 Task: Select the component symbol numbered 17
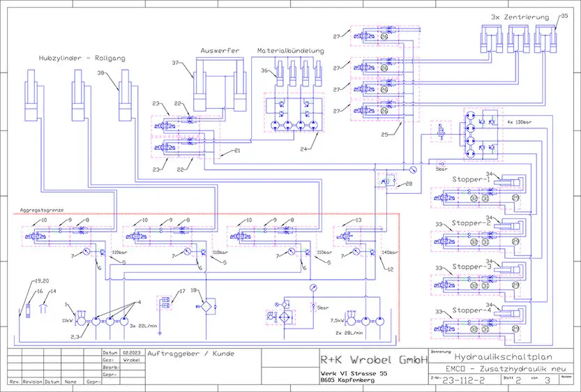[x=165, y=301]
